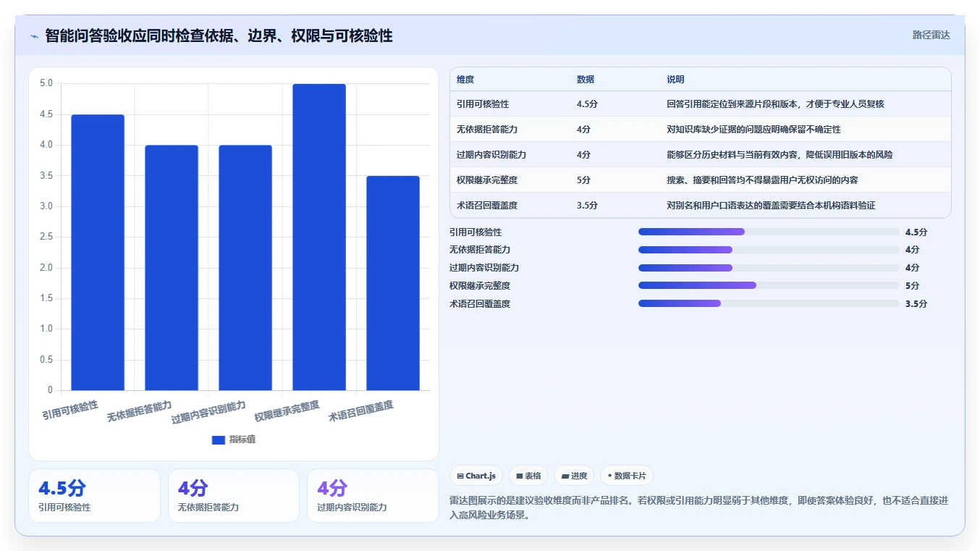980x551 pixels.
Task: Click the 5.0 value on the chart y-axis
Action: pos(46,83)
